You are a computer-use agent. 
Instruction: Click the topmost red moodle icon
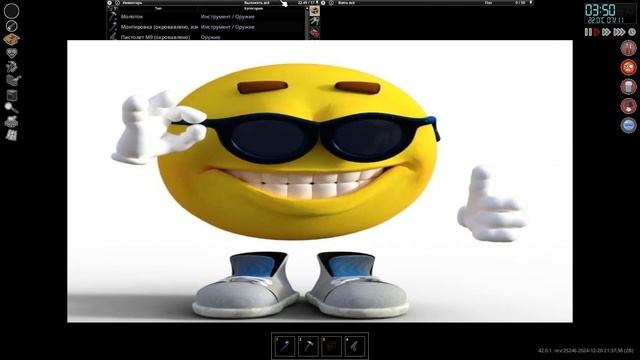coord(629,48)
